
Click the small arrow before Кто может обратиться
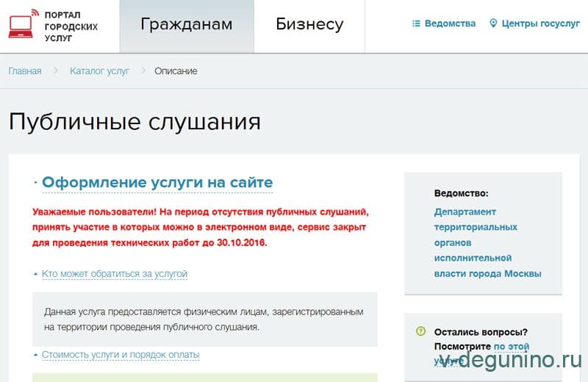click(35, 274)
